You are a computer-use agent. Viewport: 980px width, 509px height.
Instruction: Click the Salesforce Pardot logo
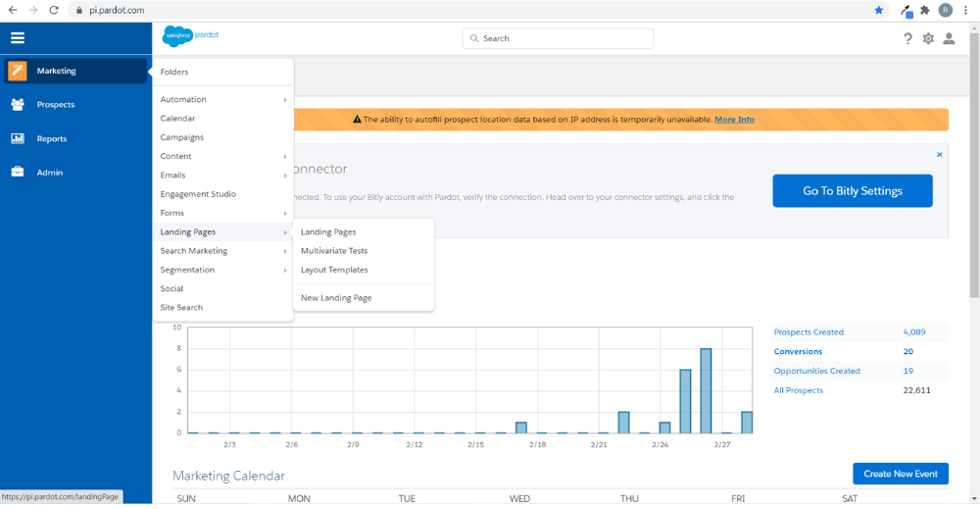[x=191, y=36]
